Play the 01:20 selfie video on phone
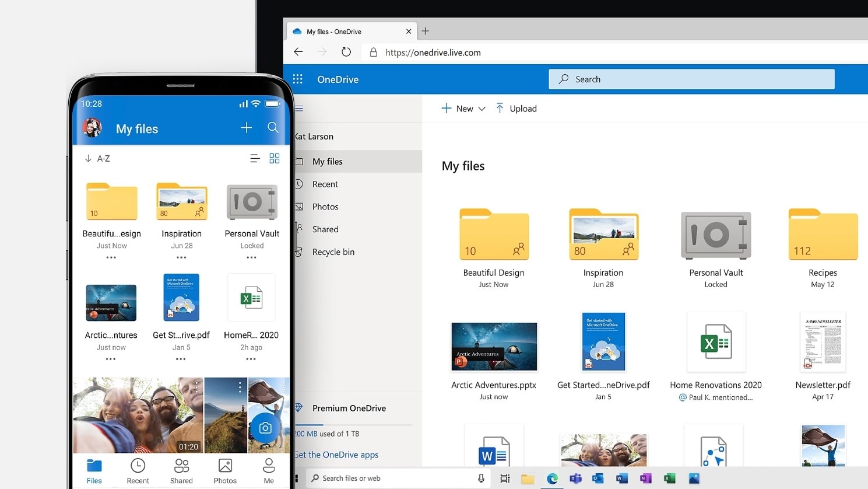Image resolution: width=868 pixels, height=489 pixels. 138,415
